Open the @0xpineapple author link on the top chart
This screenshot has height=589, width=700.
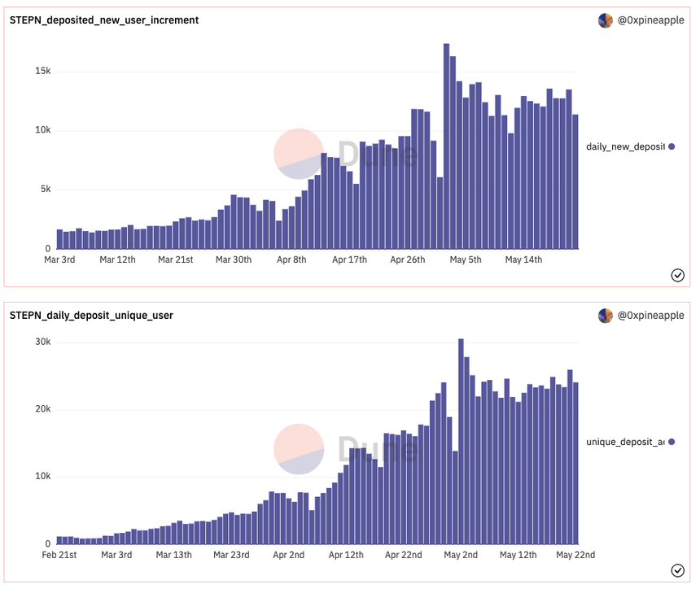point(650,20)
